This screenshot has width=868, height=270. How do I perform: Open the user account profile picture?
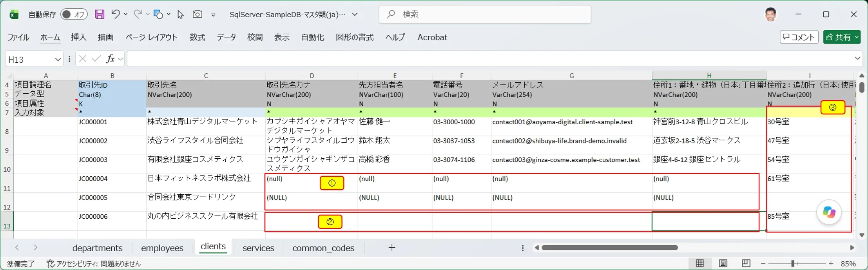[770, 14]
